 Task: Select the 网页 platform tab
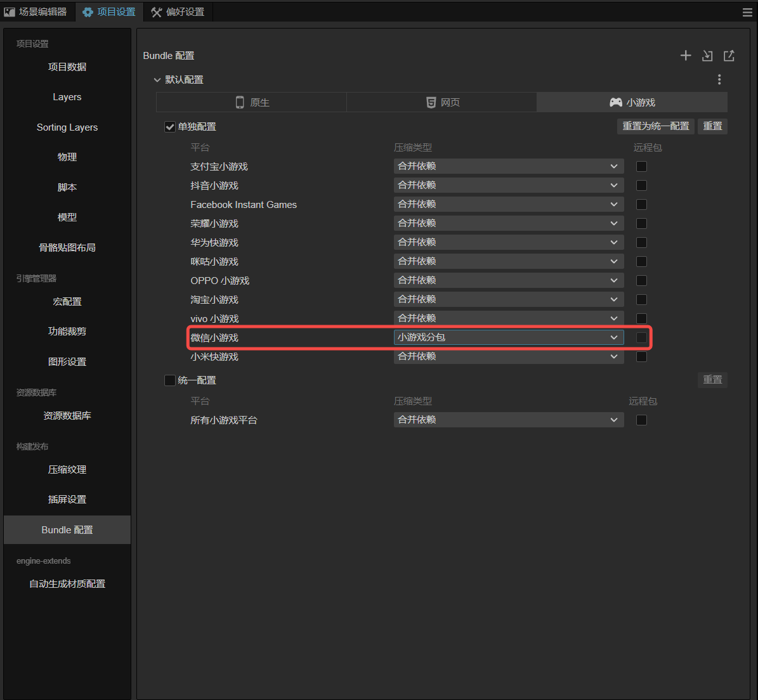(x=441, y=103)
